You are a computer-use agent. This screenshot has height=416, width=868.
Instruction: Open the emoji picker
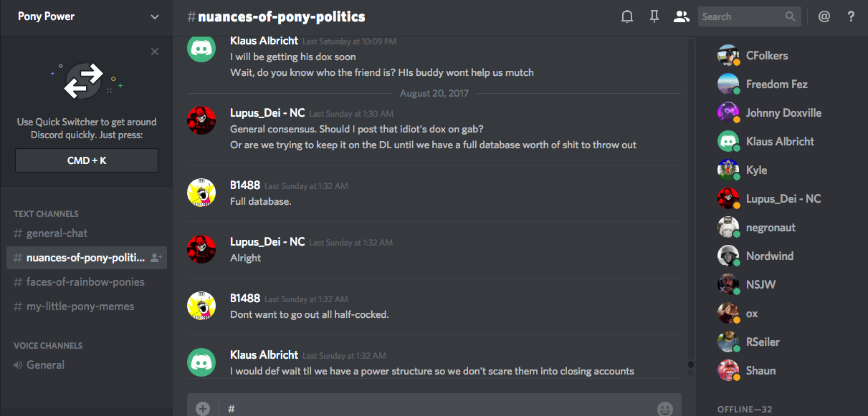667,408
